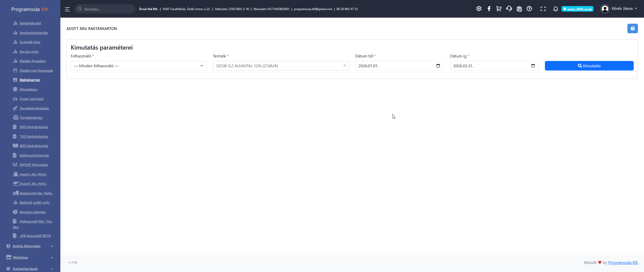Click the Facebook icon in top bar

coord(489,9)
